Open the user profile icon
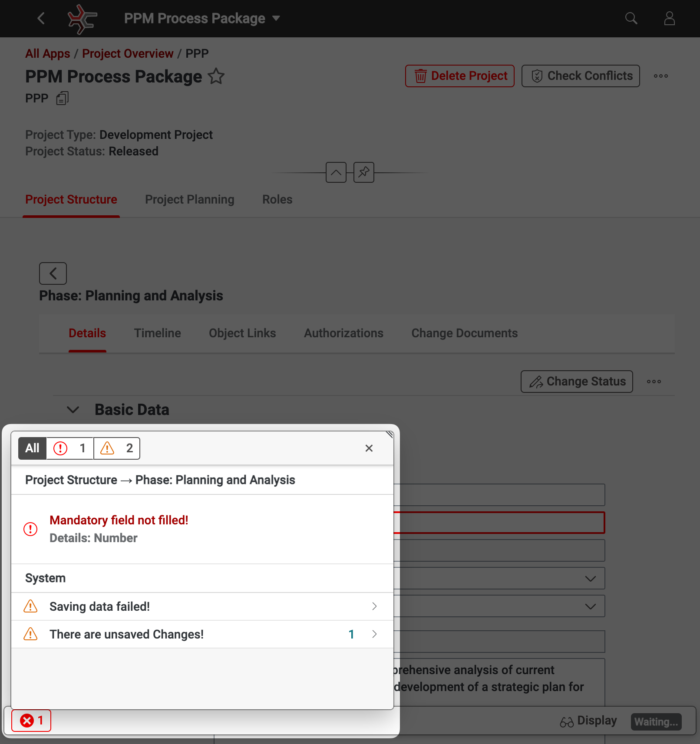This screenshot has width=700, height=744. 669,18
